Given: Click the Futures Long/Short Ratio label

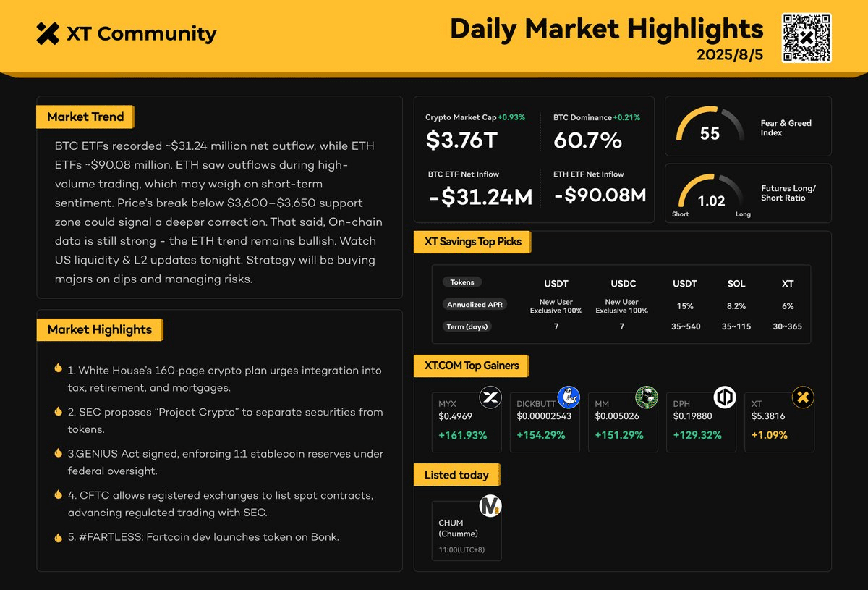Looking at the screenshot, I should pyautogui.click(x=788, y=193).
